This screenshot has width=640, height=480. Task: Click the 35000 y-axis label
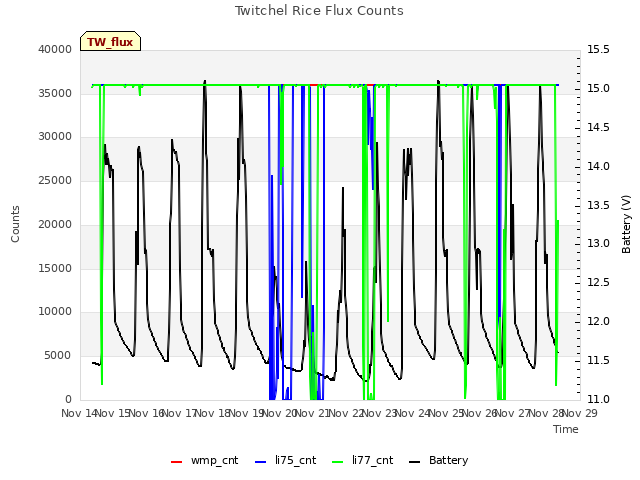click(55, 93)
